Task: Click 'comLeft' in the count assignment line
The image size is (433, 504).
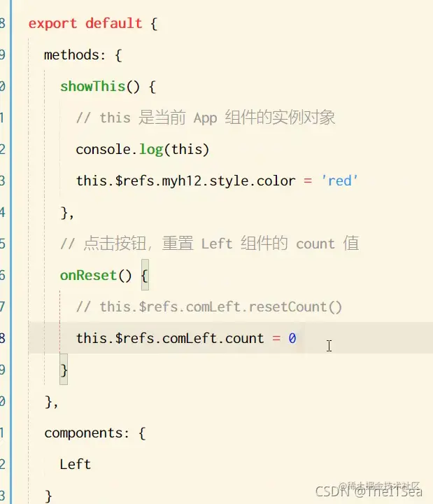Action: (190, 339)
